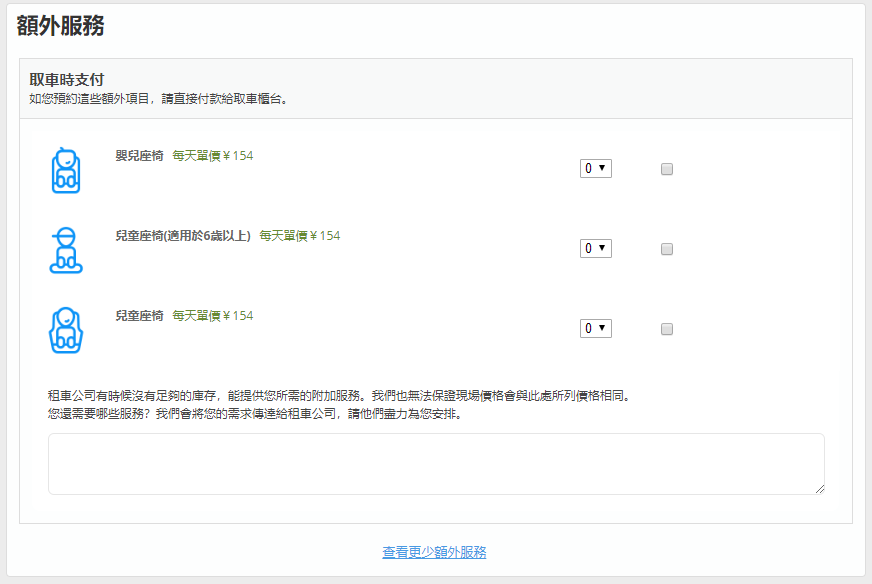The image size is (872, 584).
Task: Open the quantity dropdown for 嬰兒座椅
Action: [x=596, y=169]
